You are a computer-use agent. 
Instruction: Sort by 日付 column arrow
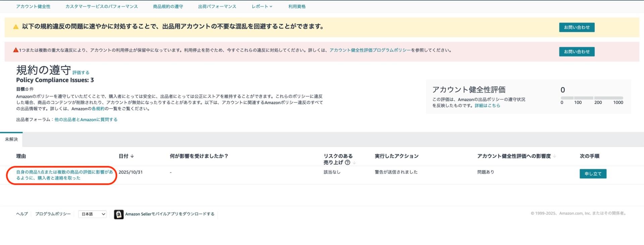[x=132, y=156]
